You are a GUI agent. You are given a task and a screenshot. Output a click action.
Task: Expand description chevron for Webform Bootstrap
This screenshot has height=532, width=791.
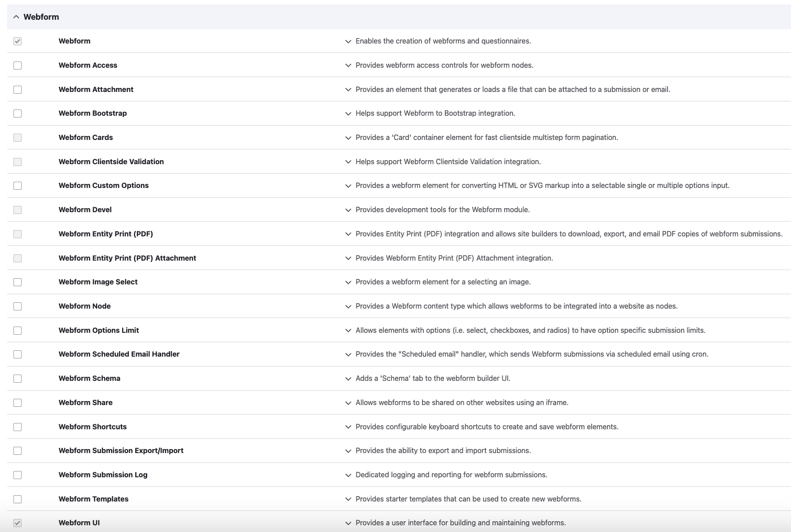(x=348, y=113)
